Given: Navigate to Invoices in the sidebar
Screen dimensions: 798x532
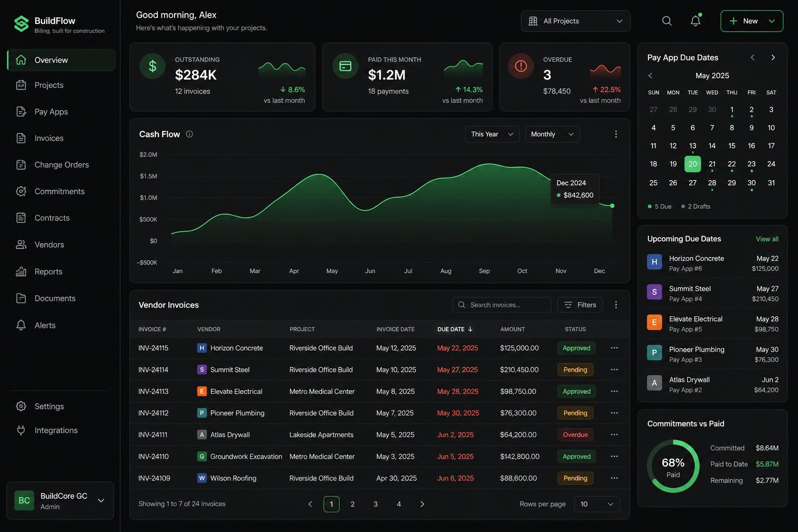Looking at the screenshot, I should coord(61,138).
